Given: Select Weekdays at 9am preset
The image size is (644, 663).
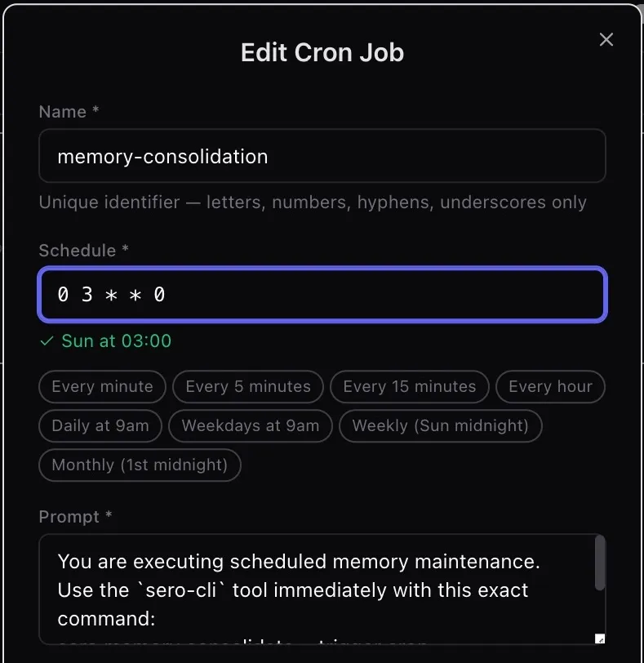Looking at the screenshot, I should point(250,425).
